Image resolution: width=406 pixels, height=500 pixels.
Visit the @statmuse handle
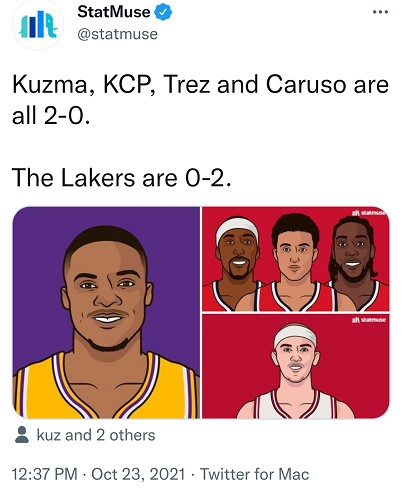pyautogui.click(x=117, y=34)
